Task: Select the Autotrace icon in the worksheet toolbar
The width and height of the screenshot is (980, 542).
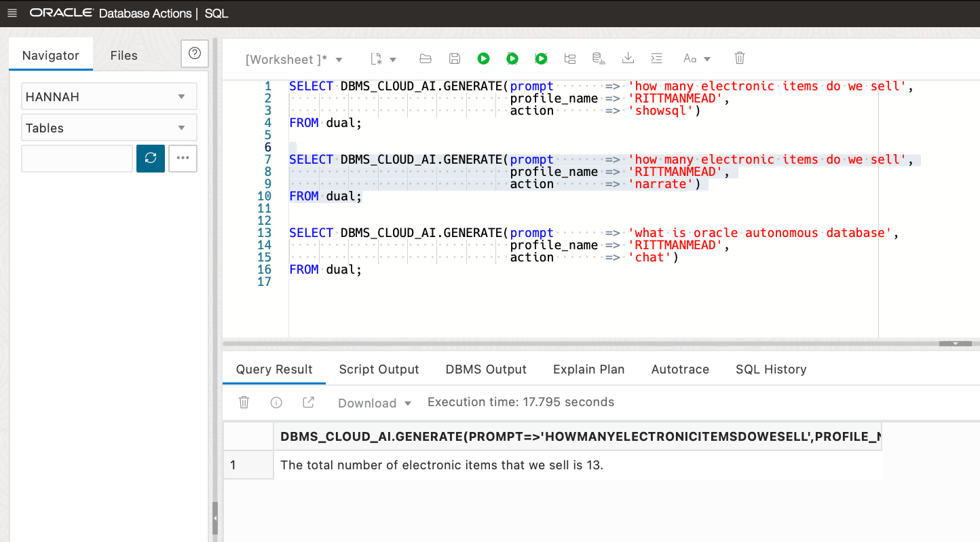Action: [x=598, y=58]
